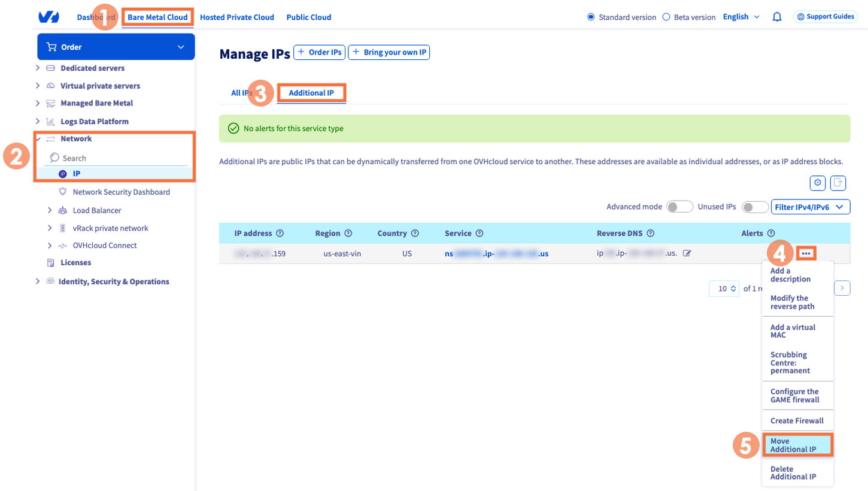The width and height of the screenshot is (868, 491).
Task: Expand OVHcloud Connect in sidebar
Action: (x=50, y=245)
